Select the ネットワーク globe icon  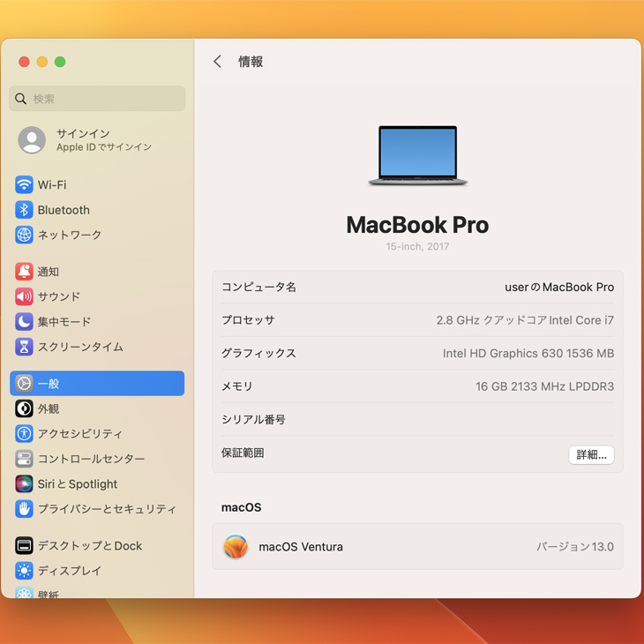tap(24, 235)
